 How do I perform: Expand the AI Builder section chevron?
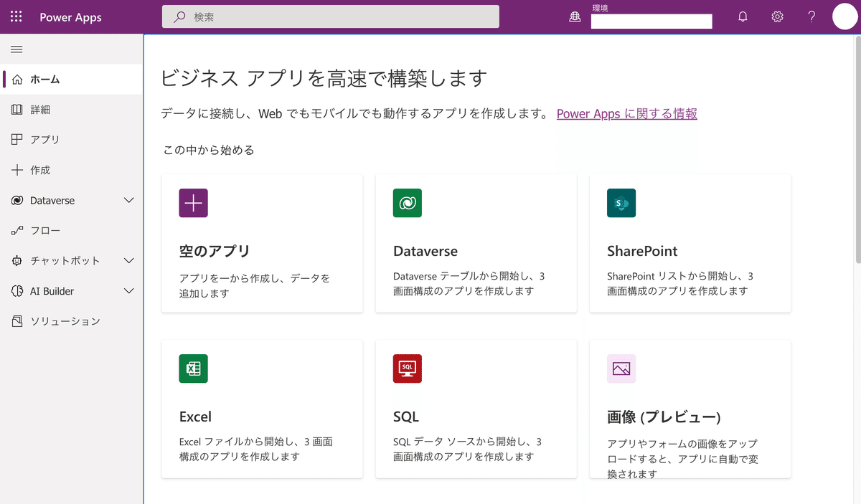pos(129,291)
